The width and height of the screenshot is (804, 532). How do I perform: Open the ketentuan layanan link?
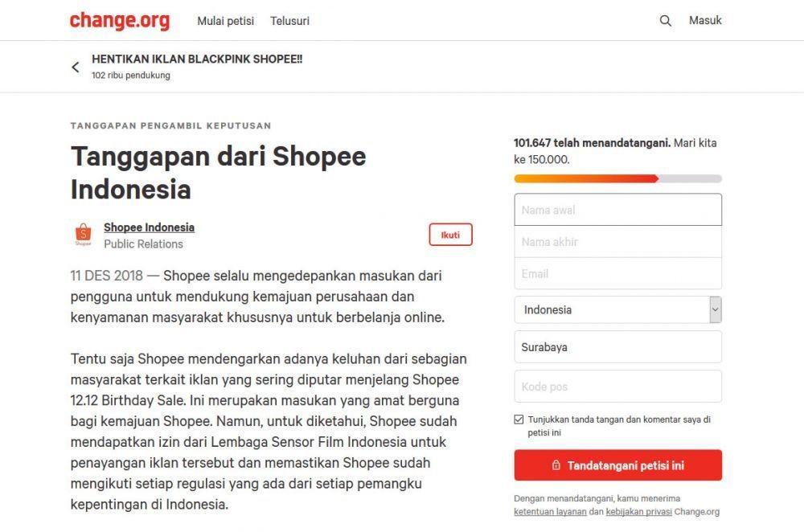point(550,511)
